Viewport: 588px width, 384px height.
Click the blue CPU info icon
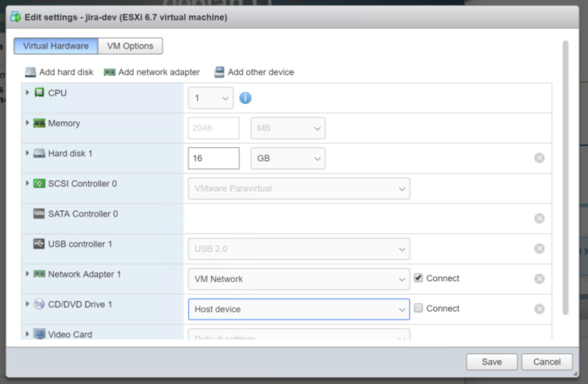coord(245,98)
